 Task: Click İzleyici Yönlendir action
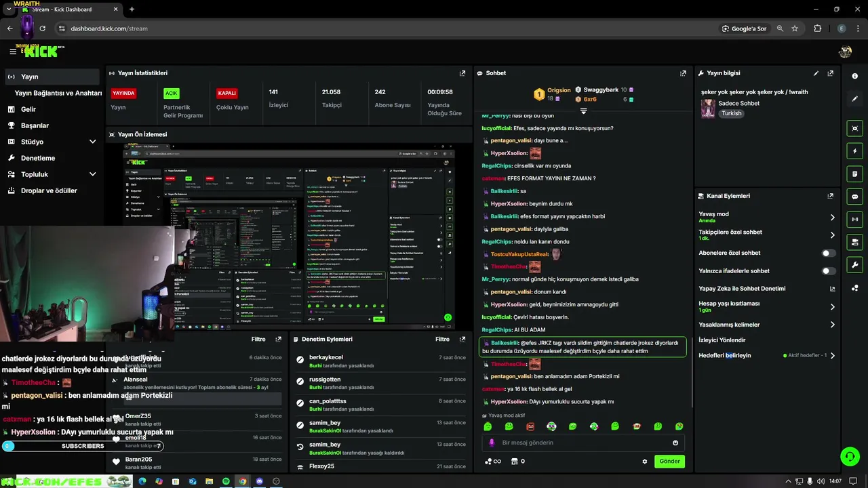click(x=722, y=340)
